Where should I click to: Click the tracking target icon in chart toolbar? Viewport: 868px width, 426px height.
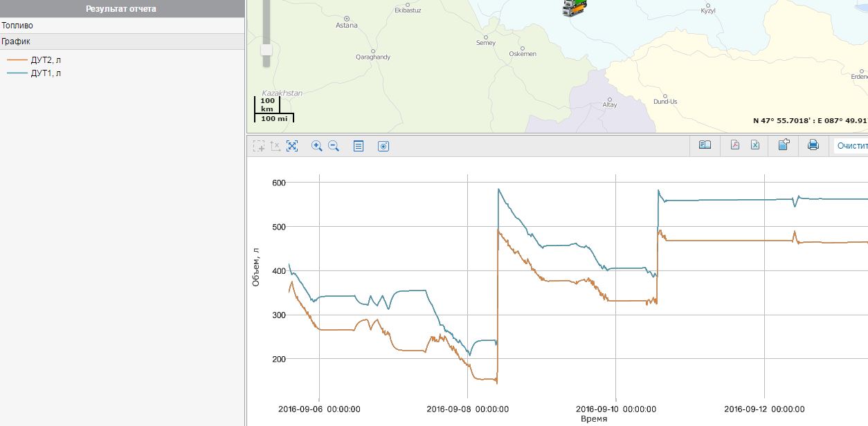pyautogui.click(x=383, y=146)
